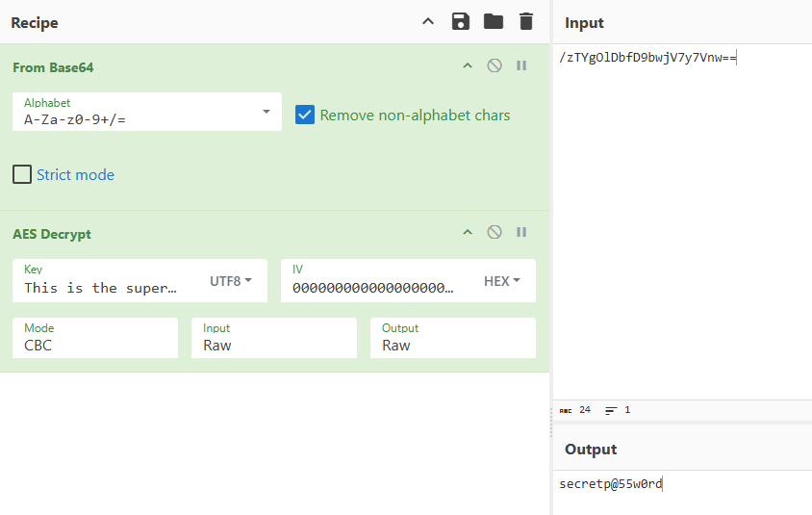
Task: Open the Base64 Alphabet dropdown
Action: click(x=147, y=112)
